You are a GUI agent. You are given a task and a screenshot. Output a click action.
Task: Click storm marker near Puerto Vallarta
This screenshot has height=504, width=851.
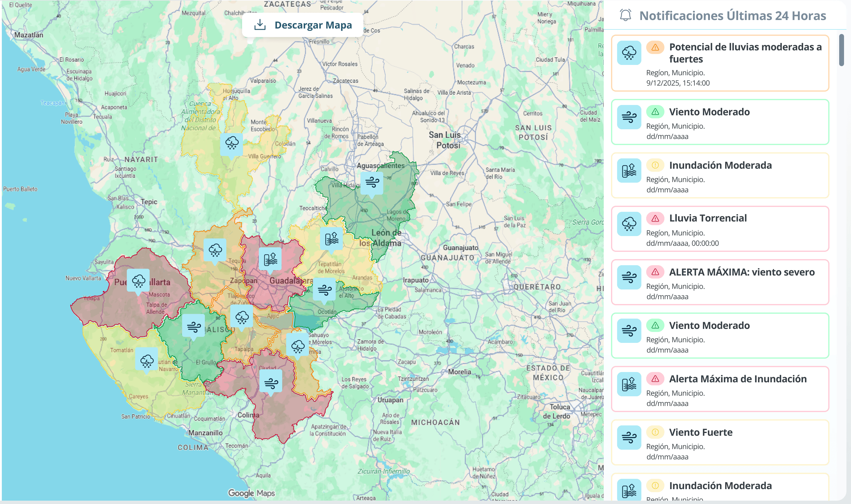138,281
